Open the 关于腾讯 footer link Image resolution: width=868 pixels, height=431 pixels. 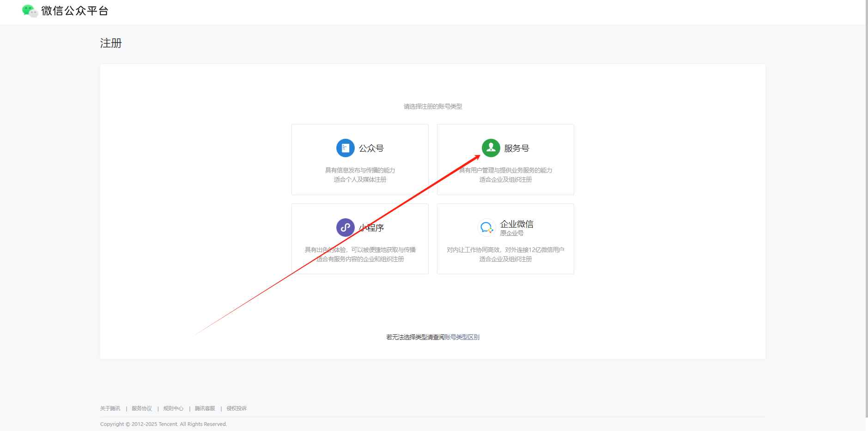pyautogui.click(x=110, y=408)
